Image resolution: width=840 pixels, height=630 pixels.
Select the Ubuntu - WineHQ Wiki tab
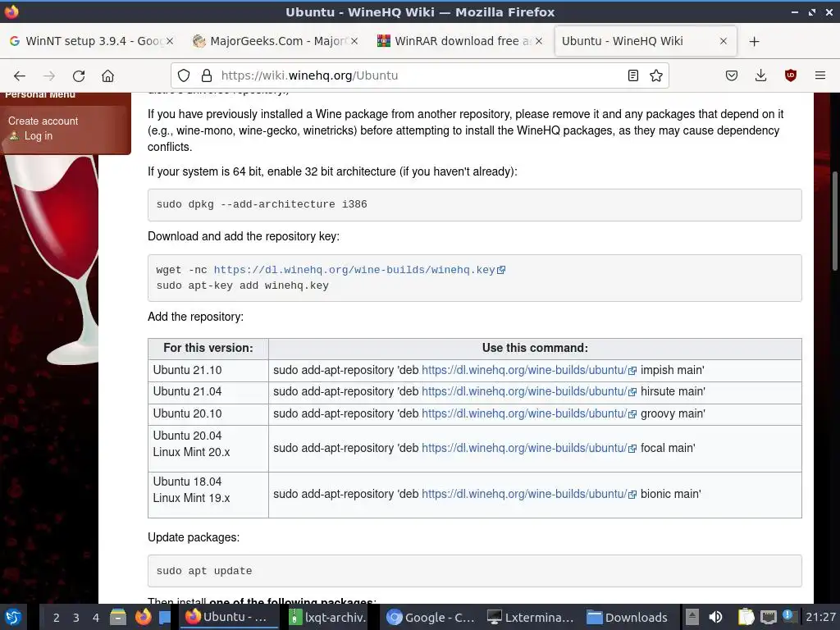(x=646, y=41)
